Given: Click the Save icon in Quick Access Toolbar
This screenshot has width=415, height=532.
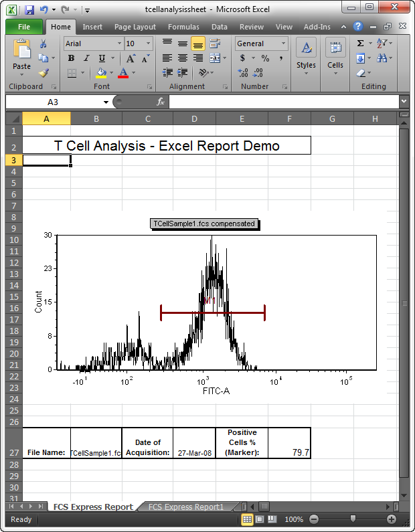Looking at the screenshot, I should (29, 10).
